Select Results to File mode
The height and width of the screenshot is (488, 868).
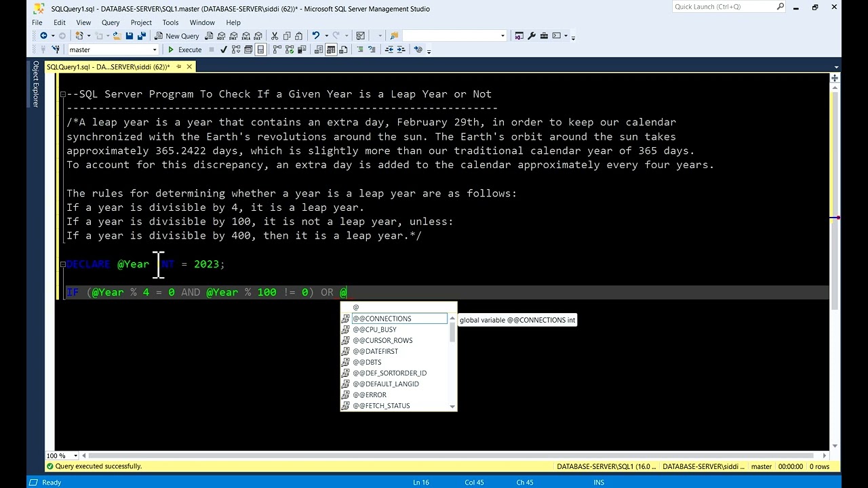click(x=343, y=49)
